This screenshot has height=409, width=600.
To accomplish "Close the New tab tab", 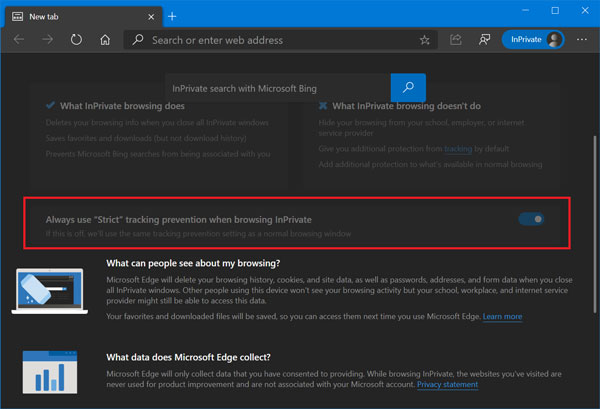I will pyautogui.click(x=151, y=17).
